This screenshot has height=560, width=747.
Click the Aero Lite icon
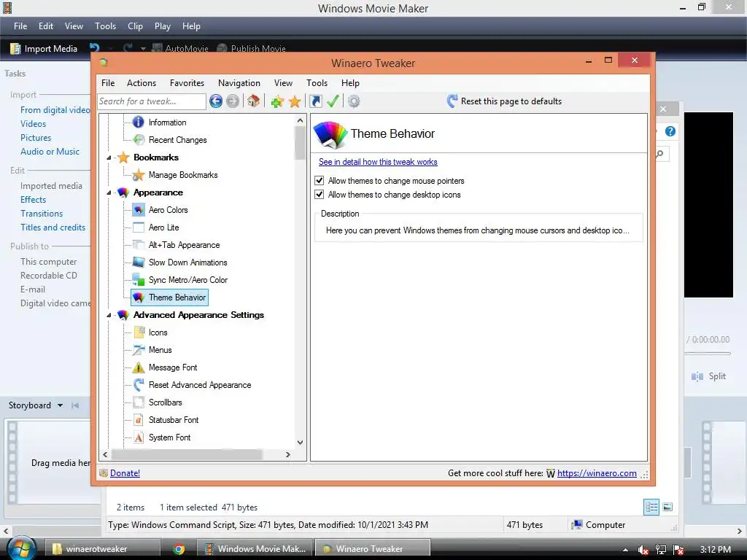[x=138, y=227]
